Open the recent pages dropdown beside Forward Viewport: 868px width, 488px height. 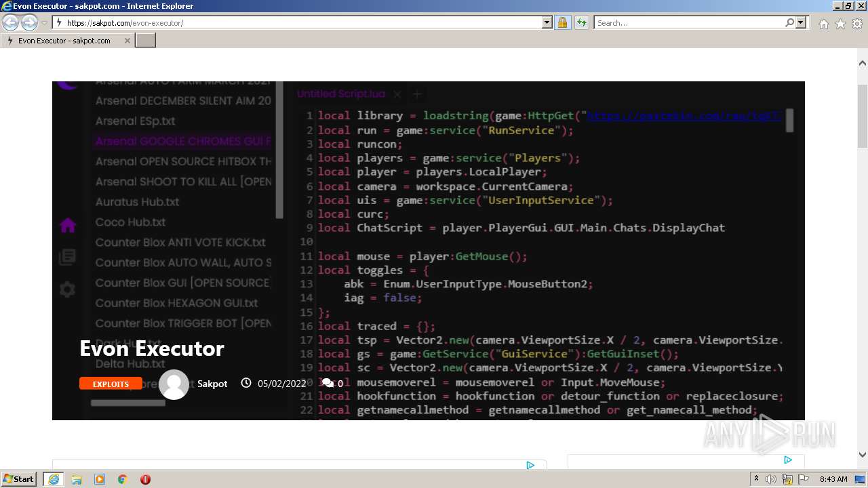pos(45,23)
